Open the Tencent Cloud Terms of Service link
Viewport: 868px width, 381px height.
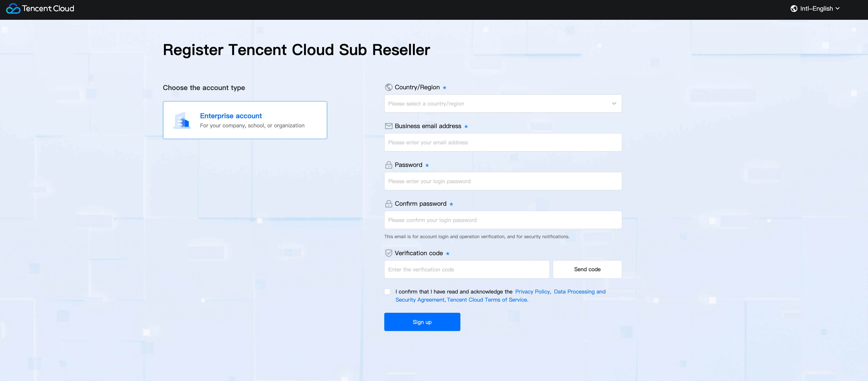[x=487, y=300]
